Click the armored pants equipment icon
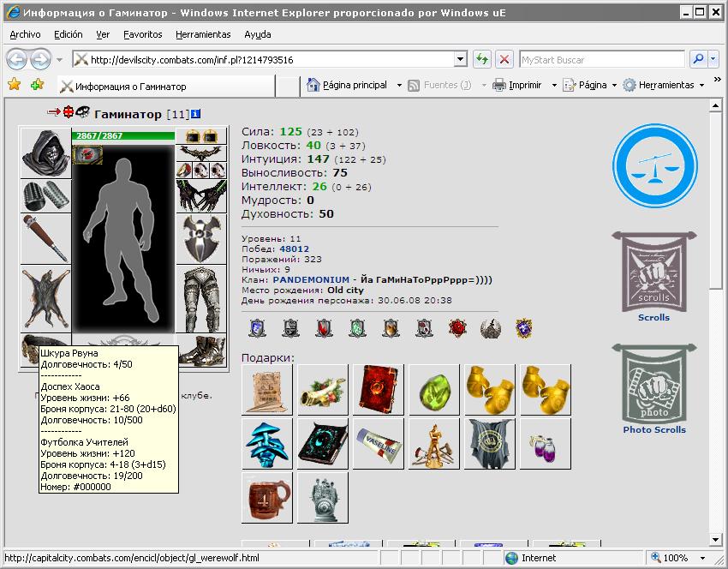This screenshot has width=728, height=569. click(201, 299)
